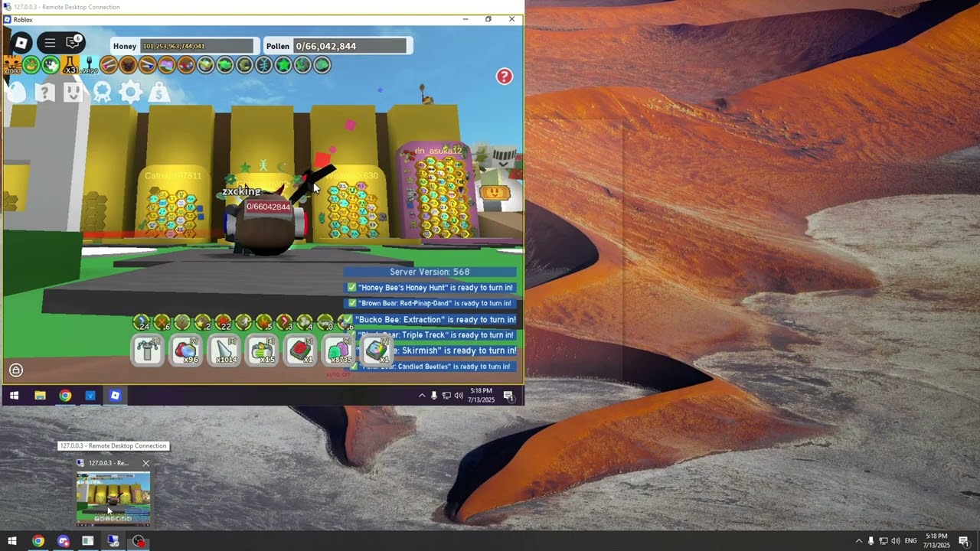Click "Bucko Bee: Extraction" ready notification
980x551 pixels.
pos(430,319)
